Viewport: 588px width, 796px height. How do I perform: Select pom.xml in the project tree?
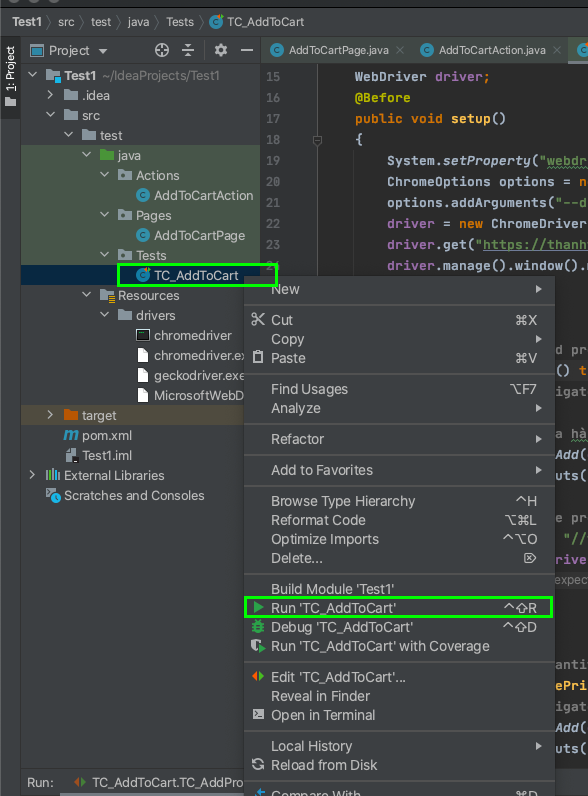click(97, 436)
